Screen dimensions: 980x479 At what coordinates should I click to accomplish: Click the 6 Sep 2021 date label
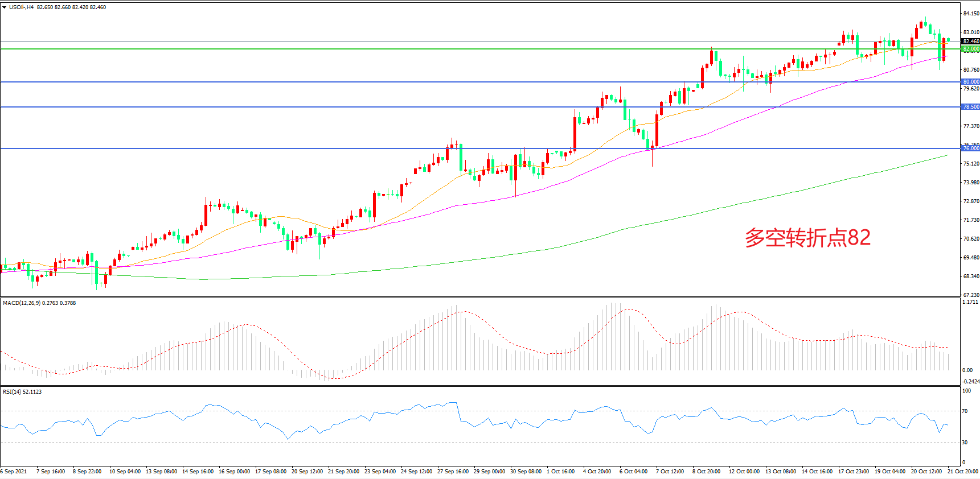(14, 472)
